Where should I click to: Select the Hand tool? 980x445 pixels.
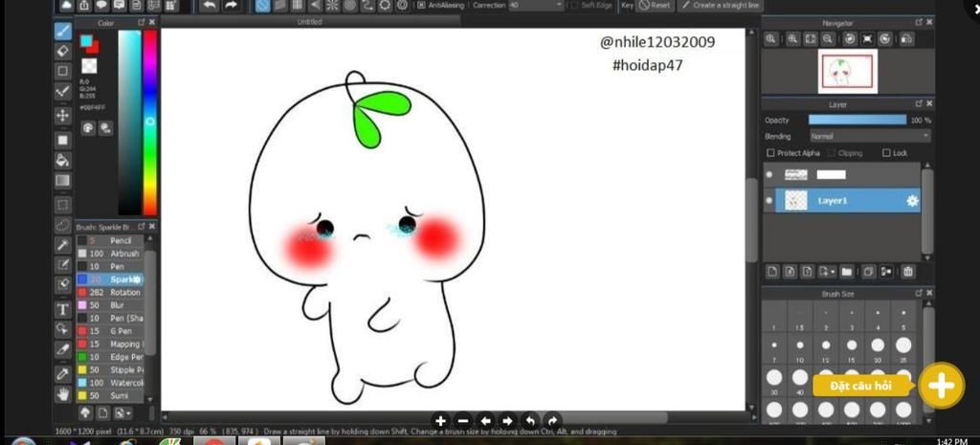62,394
